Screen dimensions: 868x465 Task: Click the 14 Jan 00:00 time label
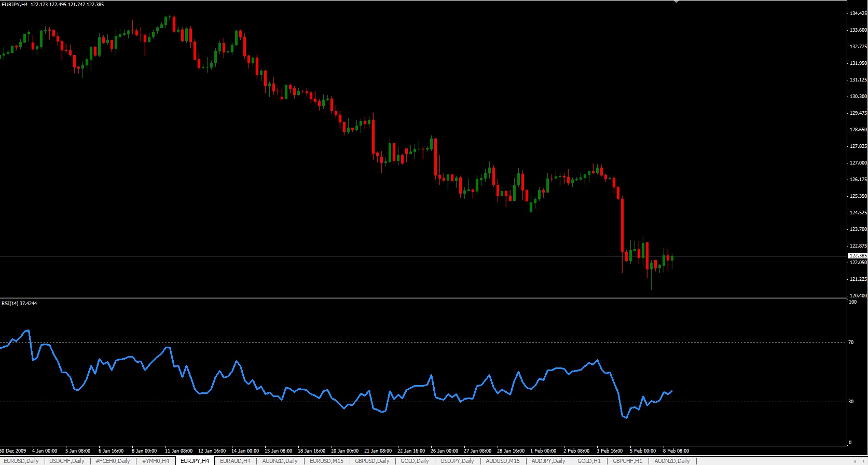pyautogui.click(x=245, y=451)
